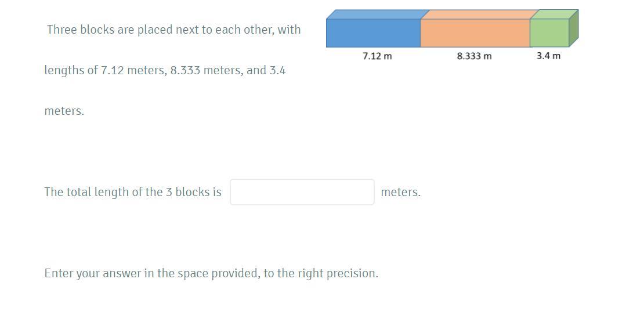
Task: Click the top face of the green block
Action: pos(555,15)
